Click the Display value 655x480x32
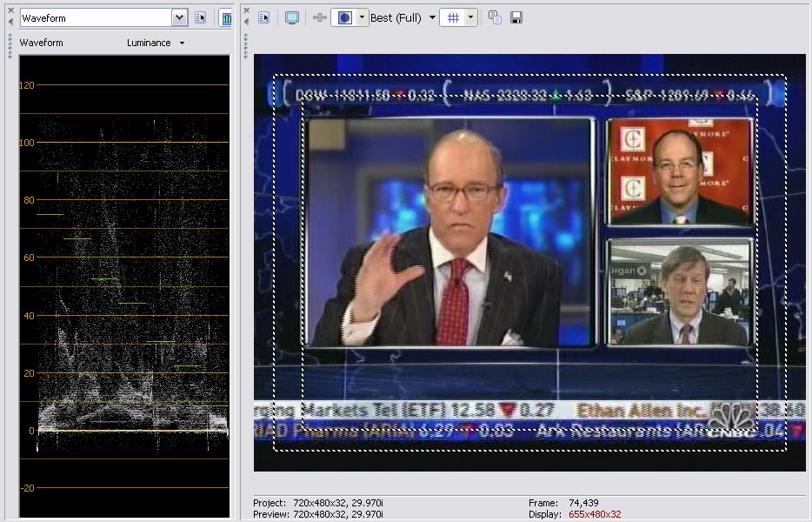This screenshot has width=812, height=522. [x=595, y=514]
